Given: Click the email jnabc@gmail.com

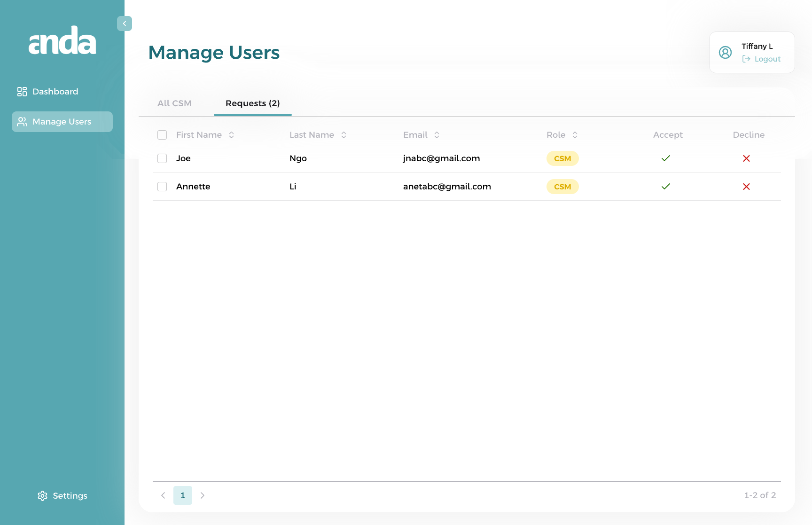Looking at the screenshot, I should pos(442,158).
